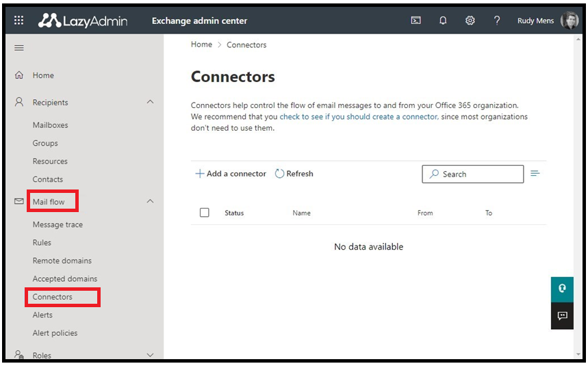Sort by the Status column header
This screenshot has height=366, width=588.
(234, 213)
